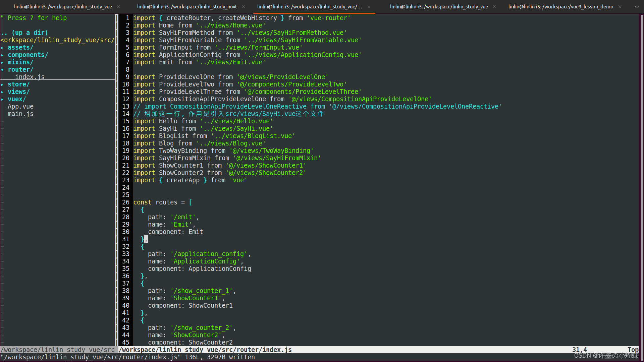This screenshot has height=362, width=644.
Task: Expand the components/ folder arrow
Action: click(x=2, y=55)
